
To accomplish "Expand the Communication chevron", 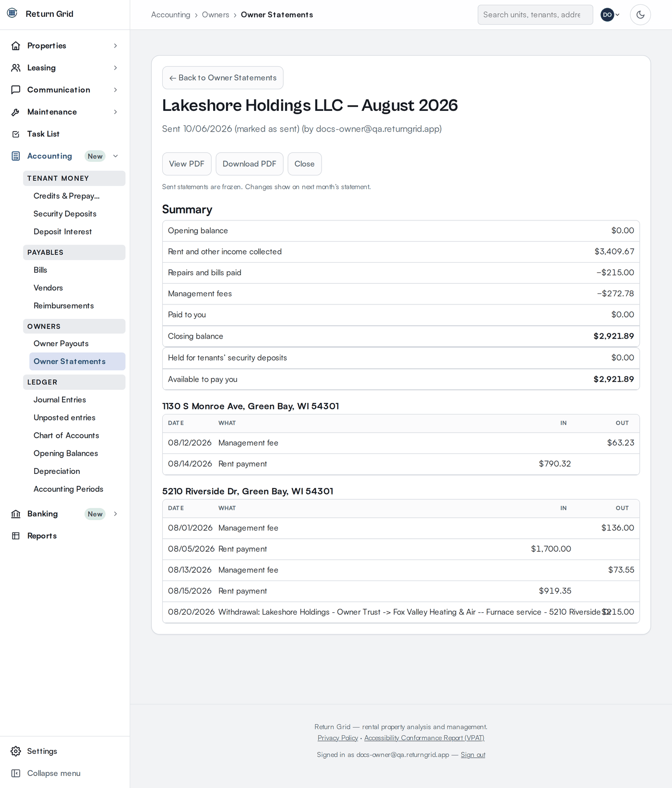I will (116, 90).
